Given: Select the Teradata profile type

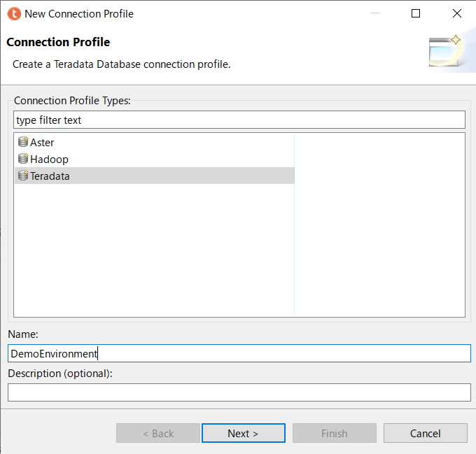Looking at the screenshot, I should coord(50,176).
